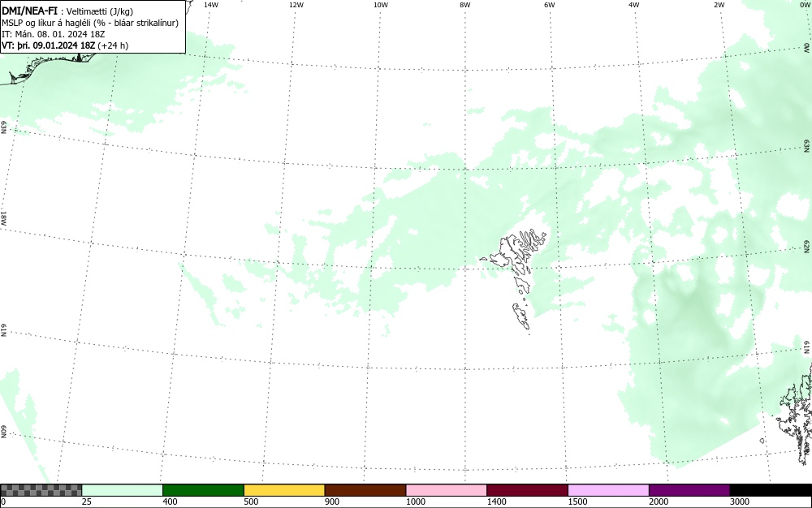Viewport: 812px width, 508px height.
Task: Click the 0W longitude label
Action: pos(804,5)
